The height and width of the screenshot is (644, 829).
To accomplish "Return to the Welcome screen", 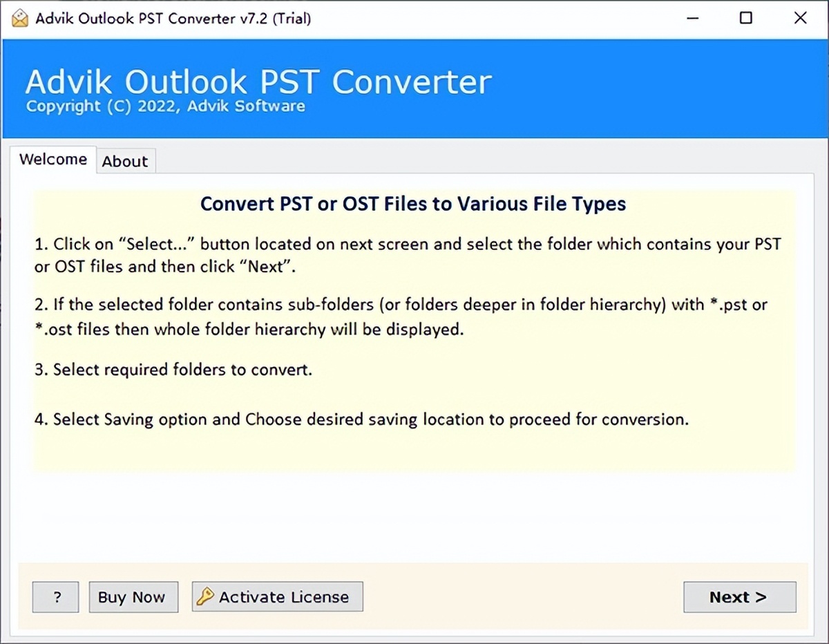I will point(53,159).
